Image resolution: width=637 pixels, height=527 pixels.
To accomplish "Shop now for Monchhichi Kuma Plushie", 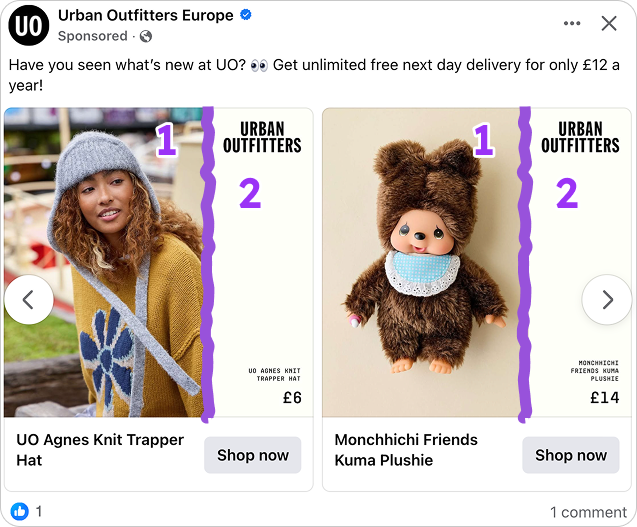I will pyautogui.click(x=571, y=455).
